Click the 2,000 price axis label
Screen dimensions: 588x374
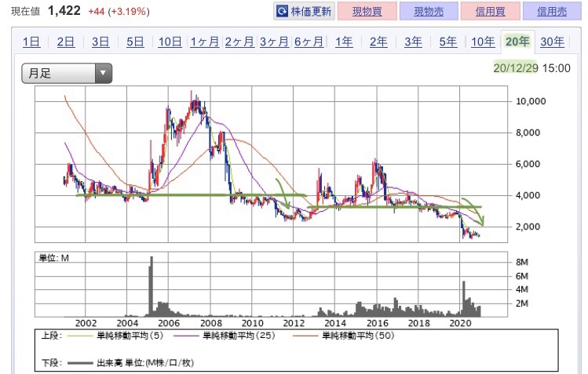point(528,227)
